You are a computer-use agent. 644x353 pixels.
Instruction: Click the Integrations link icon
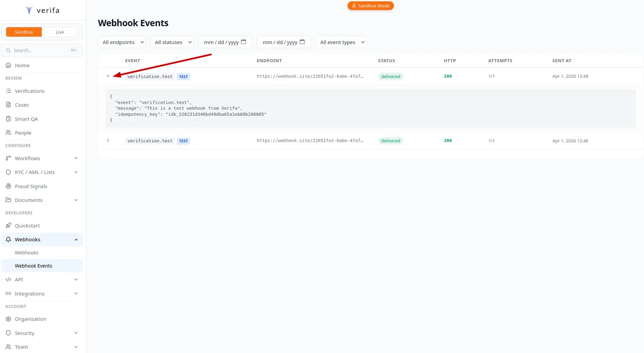(8, 293)
